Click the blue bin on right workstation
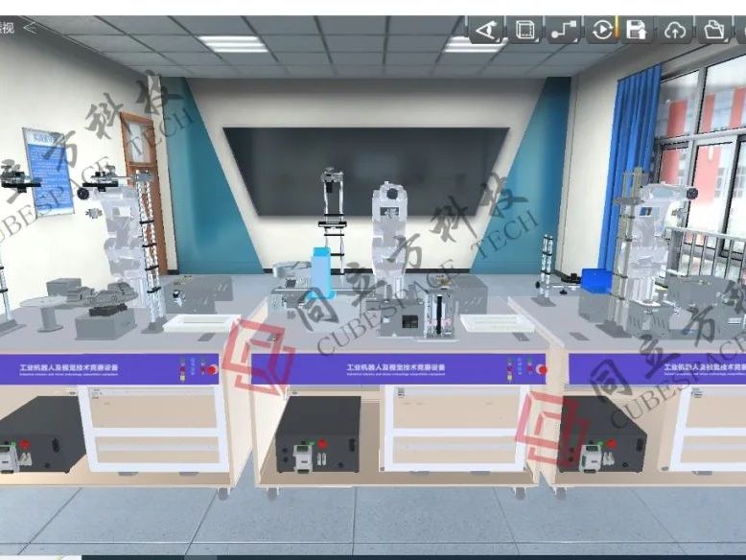 (596, 280)
